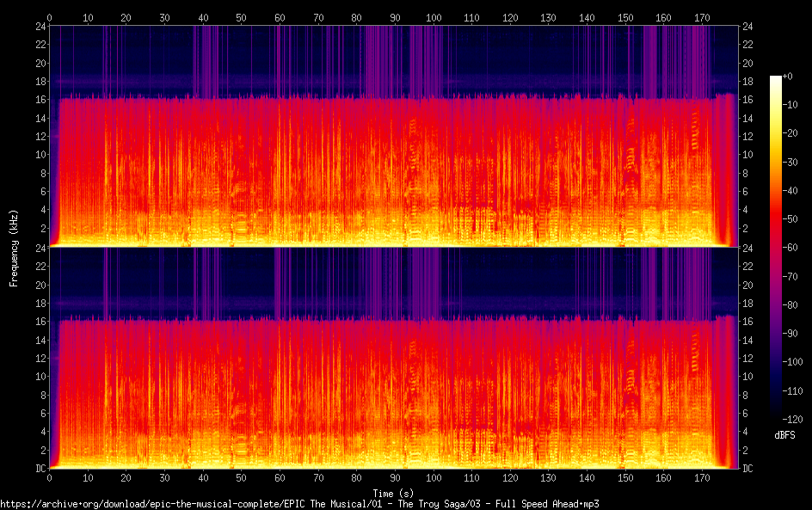
Task: Click the 100 tick on the top time axis
Action: click(x=433, y=16)
